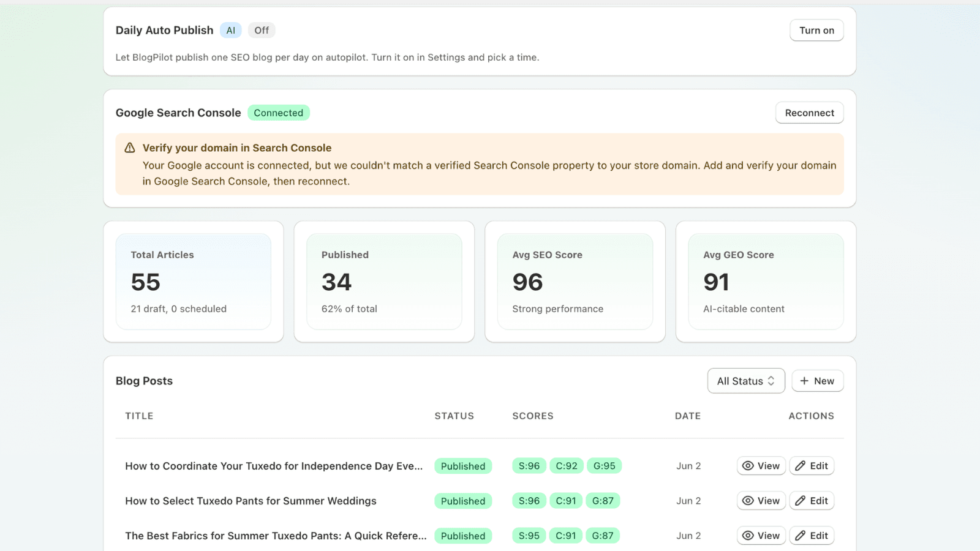Screen dimensions: 980x551
Task: Click S:96 score of Independence Day post
Action: pyautogui.click(x=529, y=466)
